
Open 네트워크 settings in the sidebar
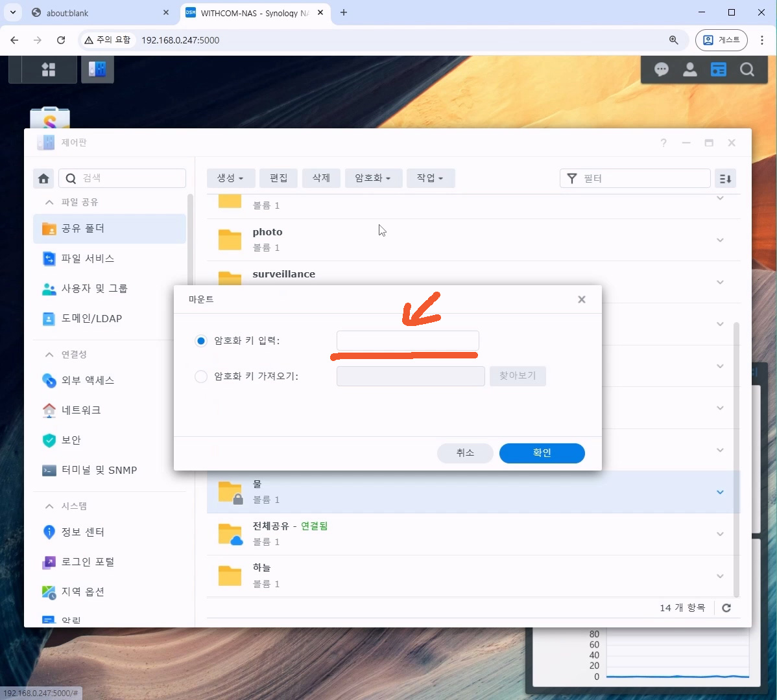tap(81, 410)
